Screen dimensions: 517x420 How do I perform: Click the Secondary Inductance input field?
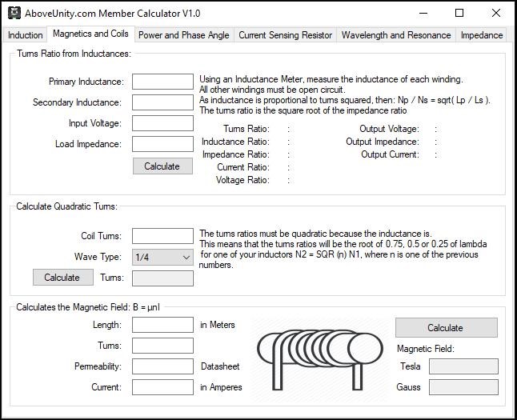[162, 102]
